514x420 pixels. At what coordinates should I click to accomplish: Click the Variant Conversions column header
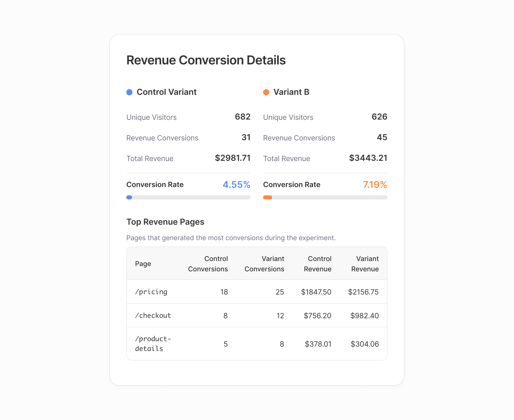pos(264,264)
